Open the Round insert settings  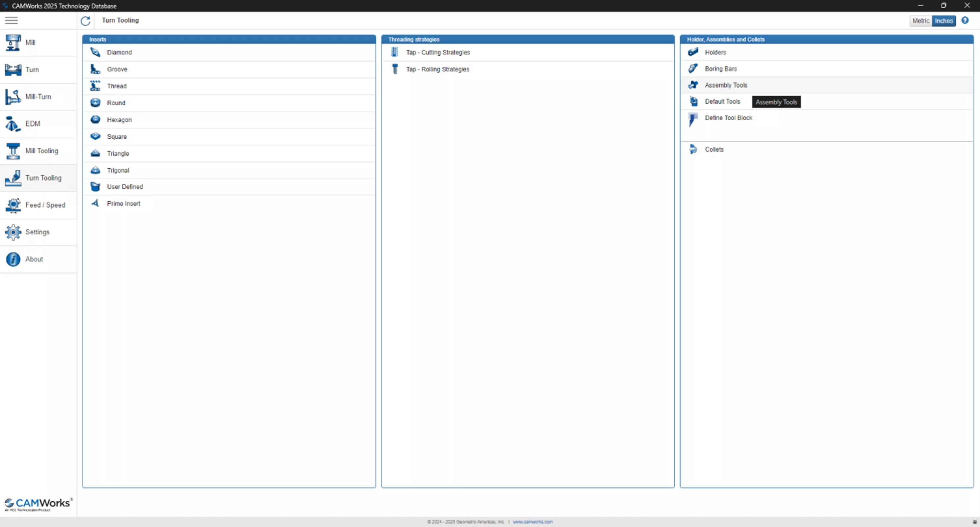click(x=116, y=102)
